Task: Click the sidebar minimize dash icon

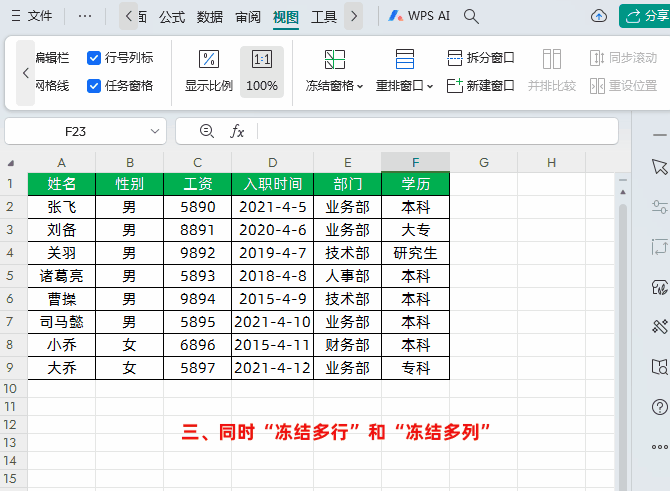Action: point(659,135)
